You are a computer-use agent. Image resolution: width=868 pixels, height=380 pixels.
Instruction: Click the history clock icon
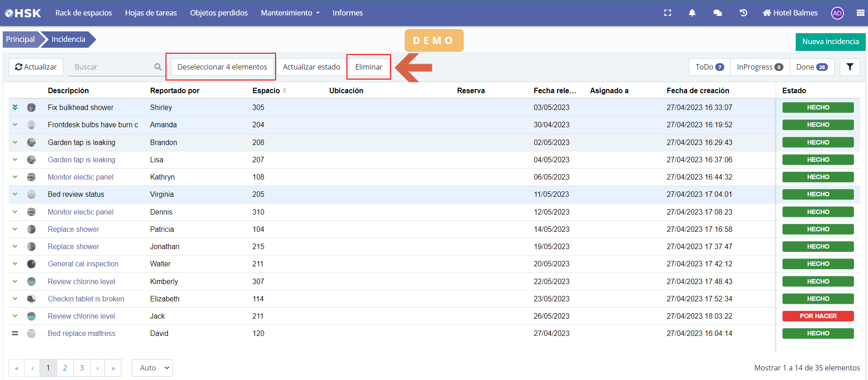point(743,13)
